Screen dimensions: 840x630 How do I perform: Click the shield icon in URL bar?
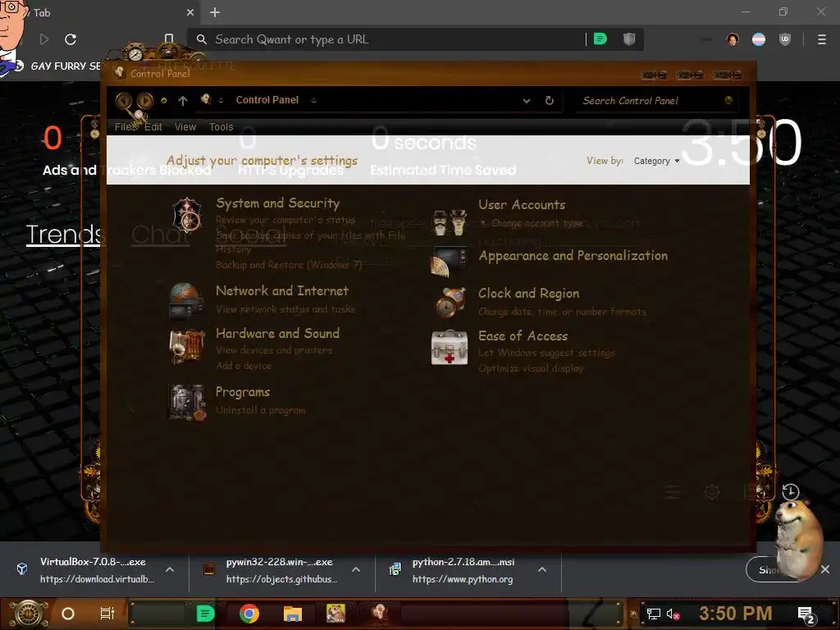[629, 39]
